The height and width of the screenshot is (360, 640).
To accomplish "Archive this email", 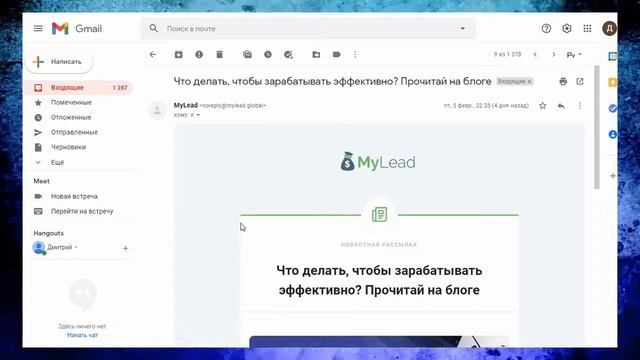I will tap(179, 54).
